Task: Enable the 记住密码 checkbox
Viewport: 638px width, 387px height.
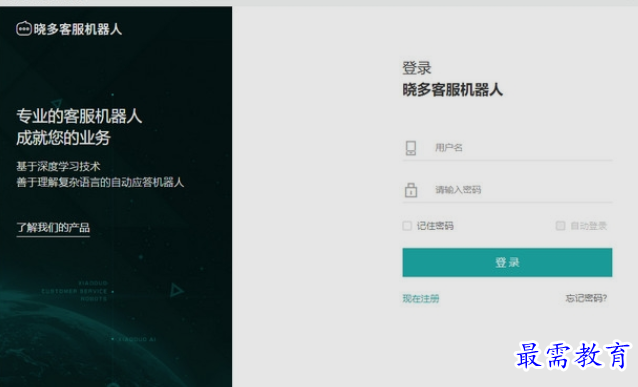Action: pos(407,225)
